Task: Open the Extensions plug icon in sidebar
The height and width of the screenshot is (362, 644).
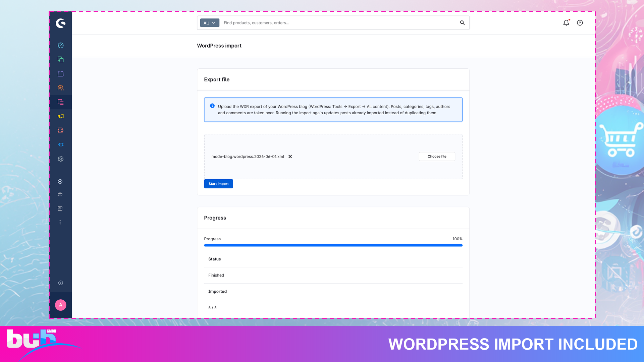Action: pyautogui.click(x=61, y=144)
